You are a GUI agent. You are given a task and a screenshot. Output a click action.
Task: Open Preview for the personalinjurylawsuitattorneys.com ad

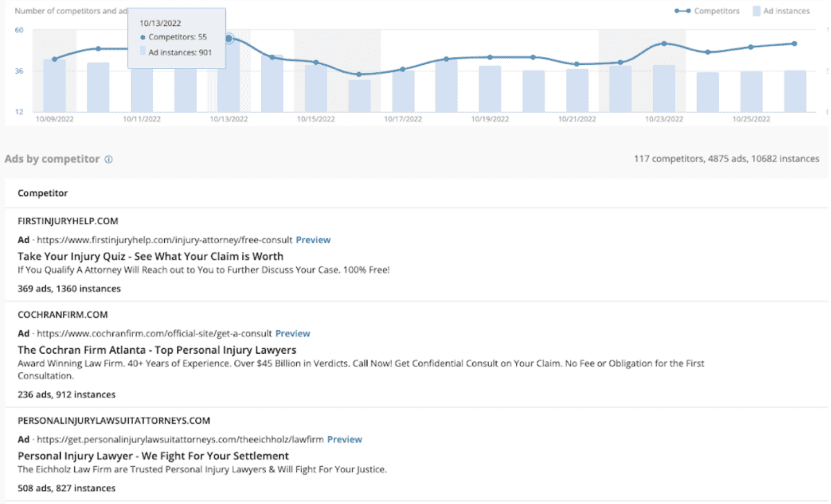coord(344,439)
